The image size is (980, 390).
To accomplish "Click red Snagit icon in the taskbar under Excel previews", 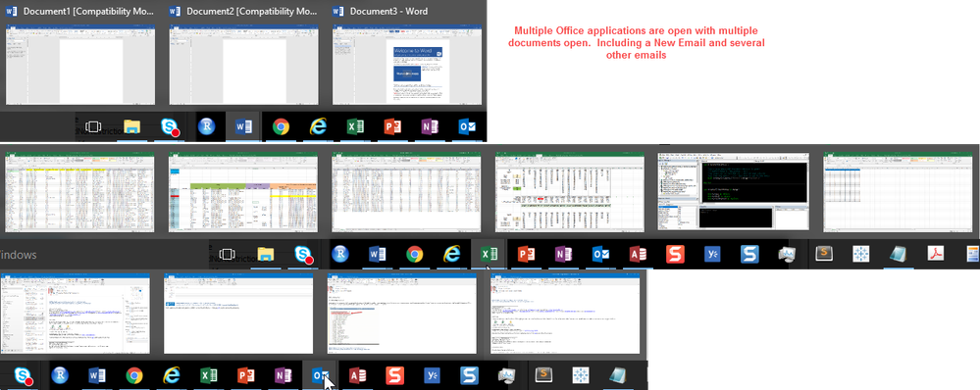I will (x=675, y=254).
